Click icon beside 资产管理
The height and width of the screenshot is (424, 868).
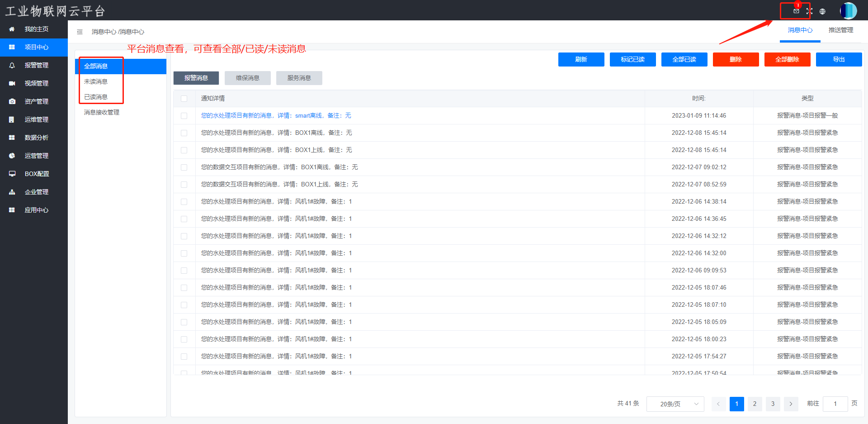point(12,101)
